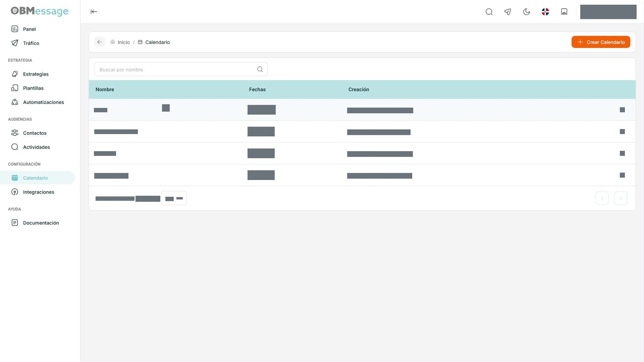Image resolution: width=644 pixels, height=362 pixels.
Task: Sort by the Nombre column header
Action: click(x=105, y=89)
